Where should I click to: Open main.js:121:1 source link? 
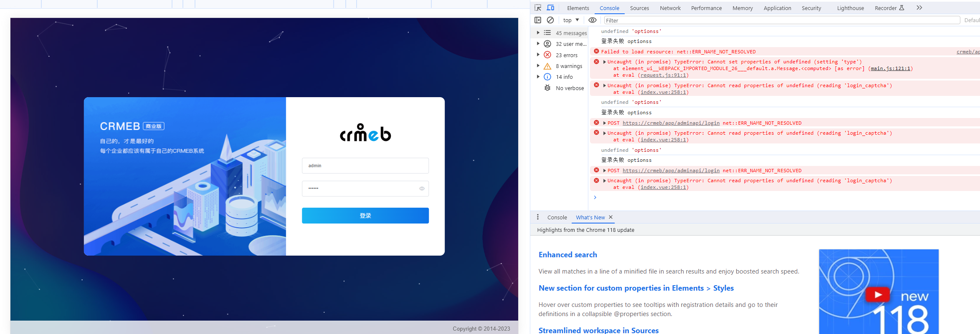point(890,68)
